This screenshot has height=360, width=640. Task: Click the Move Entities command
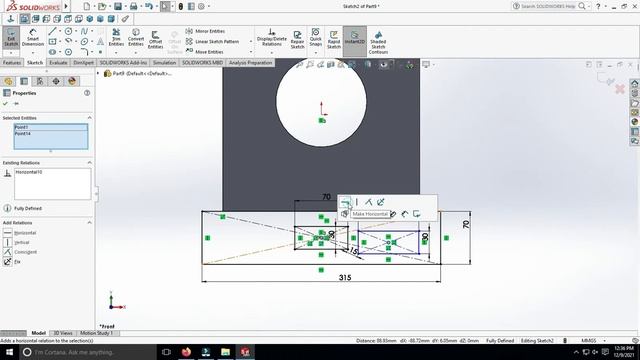point(204,52)
